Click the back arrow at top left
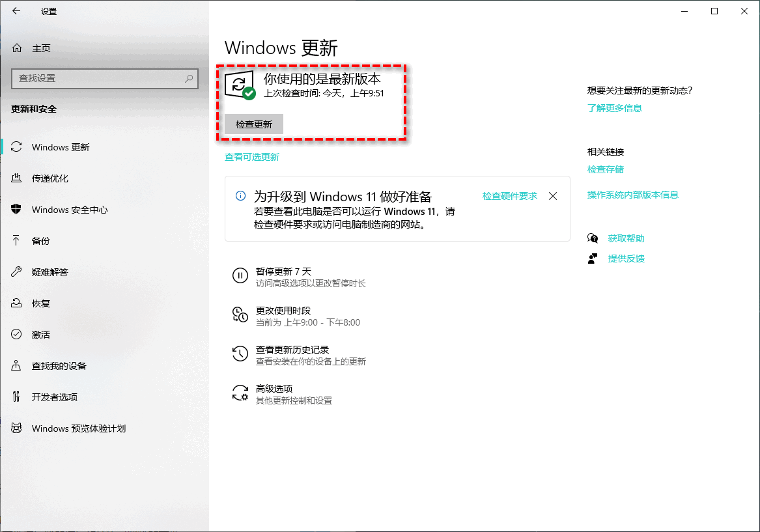 pyautogui.click(x=15, y=10)
